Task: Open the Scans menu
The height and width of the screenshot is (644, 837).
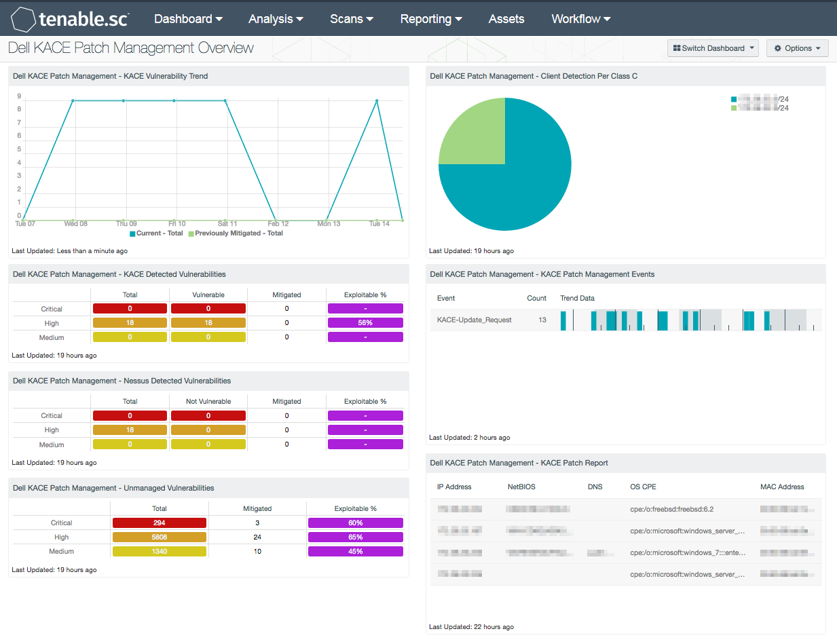Action: pyautogui.click(x=352, y=19)
